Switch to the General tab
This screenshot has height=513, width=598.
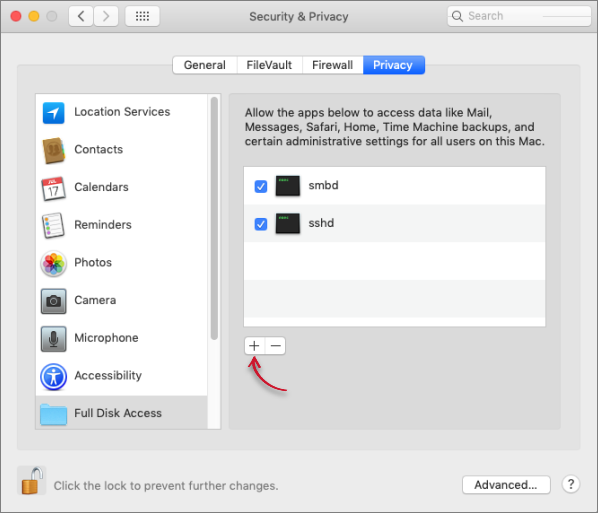click(205, 65)
